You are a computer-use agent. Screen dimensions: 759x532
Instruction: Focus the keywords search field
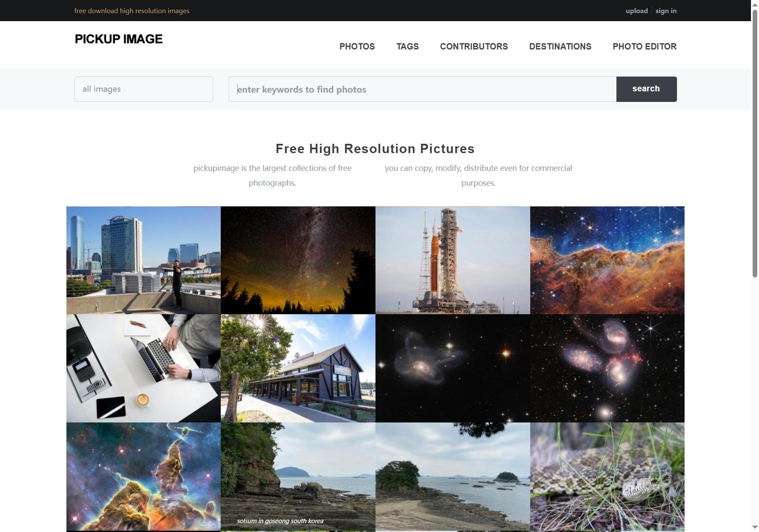[x=422, y=89]
